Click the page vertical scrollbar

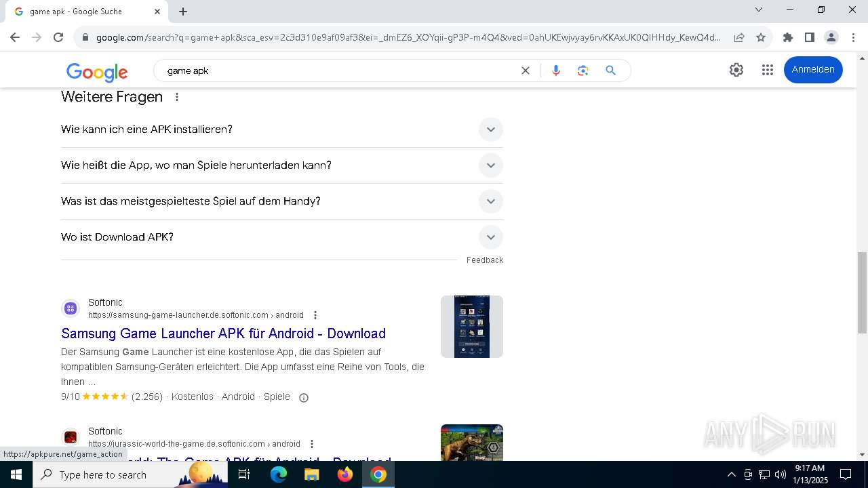[x=862, y=292]
